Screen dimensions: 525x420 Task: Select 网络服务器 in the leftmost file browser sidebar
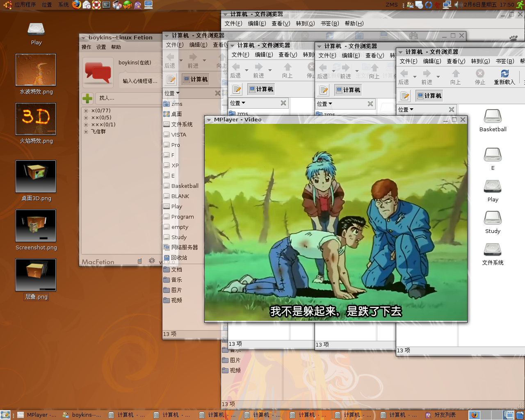tap(180, 247)
